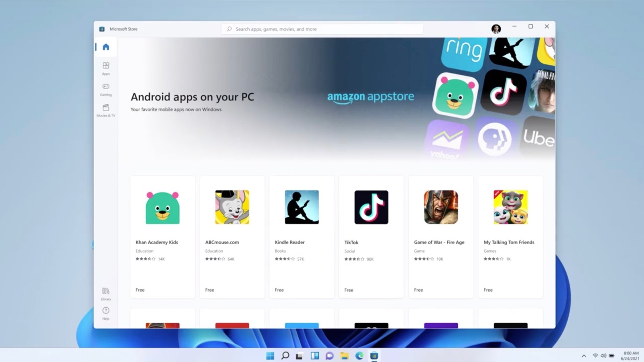Go to the Home tab in sidebar
This screenshot has width=644, height=362.
point(106,47)
